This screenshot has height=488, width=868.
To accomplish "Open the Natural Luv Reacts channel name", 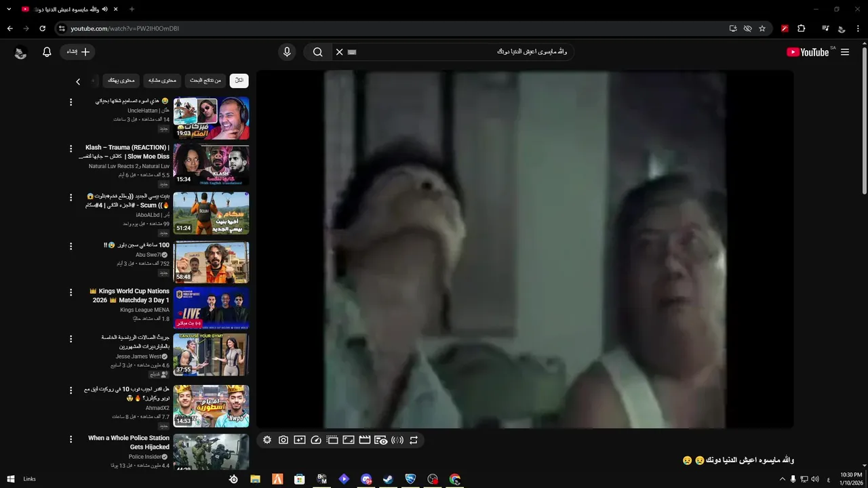I will (129, 166).
